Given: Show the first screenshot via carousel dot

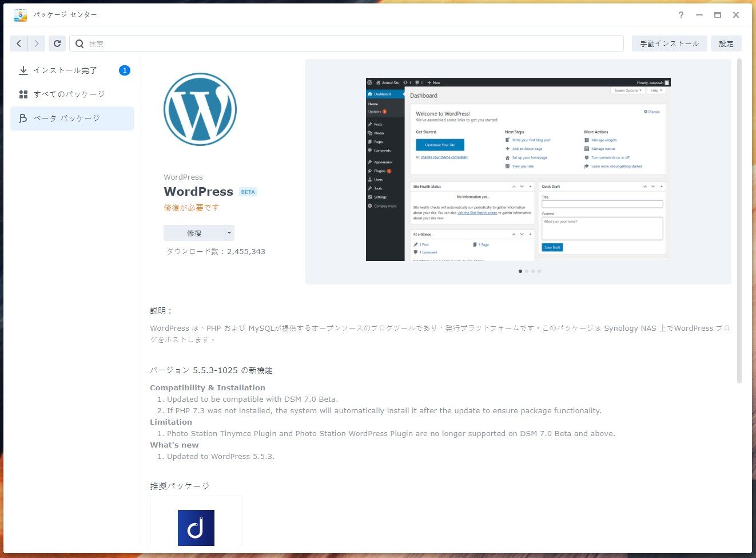Looking at the screenshot, I should [520, 271].
